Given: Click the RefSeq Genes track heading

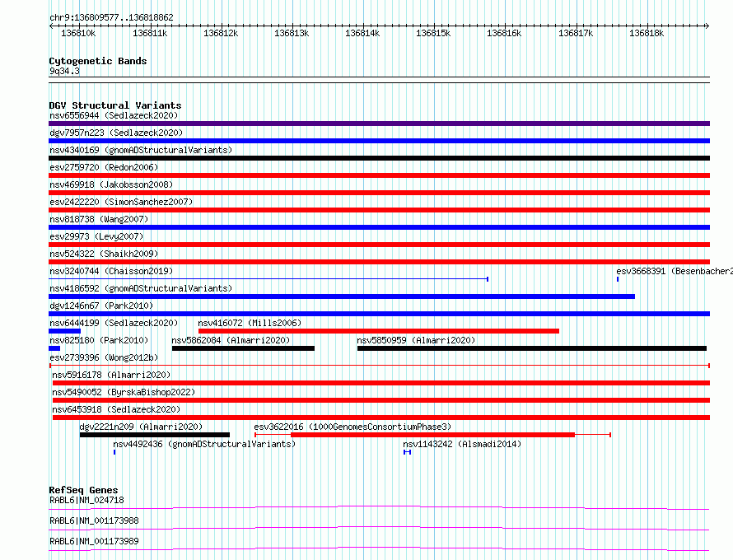Looking at the screenshot, I should point(83,490).
